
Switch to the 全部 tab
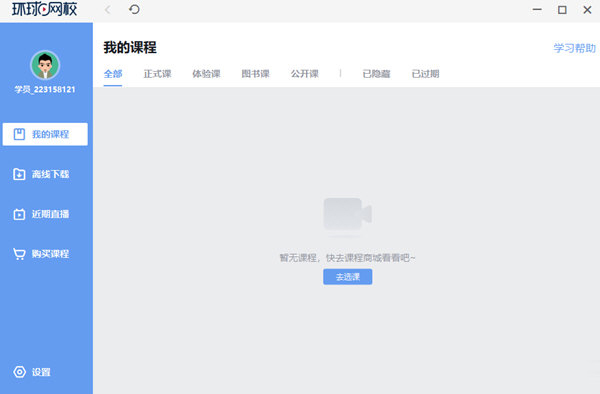point(113,74)
